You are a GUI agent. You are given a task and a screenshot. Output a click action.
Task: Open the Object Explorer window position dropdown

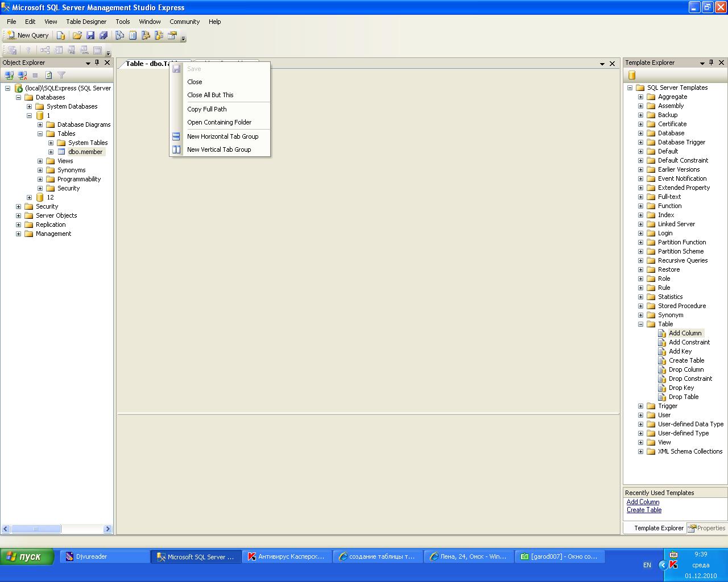point(88,63)
